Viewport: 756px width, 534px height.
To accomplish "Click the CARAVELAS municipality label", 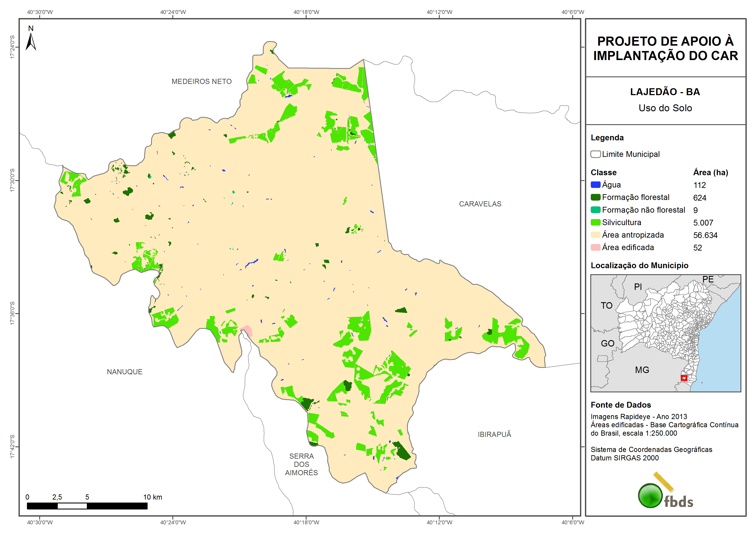I will tap(480, 204).
